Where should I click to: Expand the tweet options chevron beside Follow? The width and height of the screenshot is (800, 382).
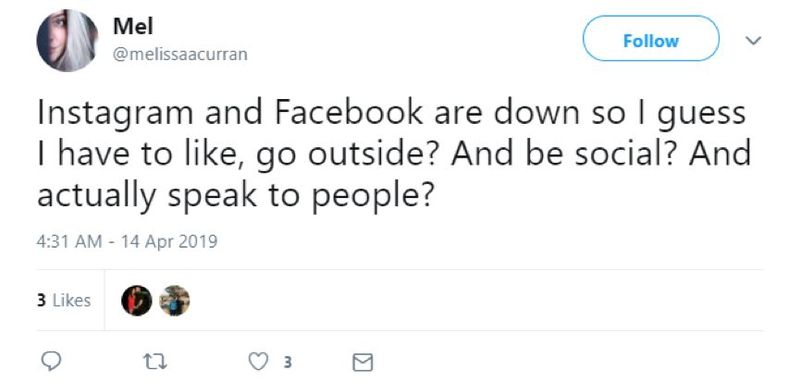[753, 40]
